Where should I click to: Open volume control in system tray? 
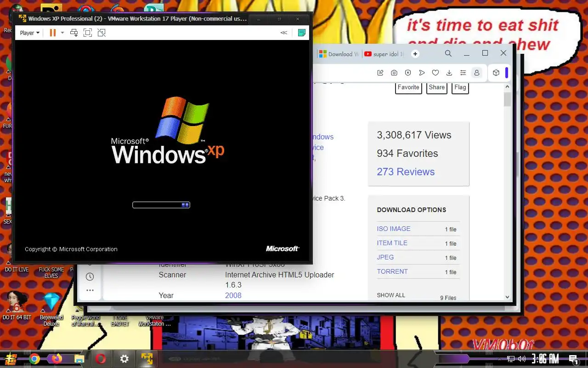tap(522, 359)
